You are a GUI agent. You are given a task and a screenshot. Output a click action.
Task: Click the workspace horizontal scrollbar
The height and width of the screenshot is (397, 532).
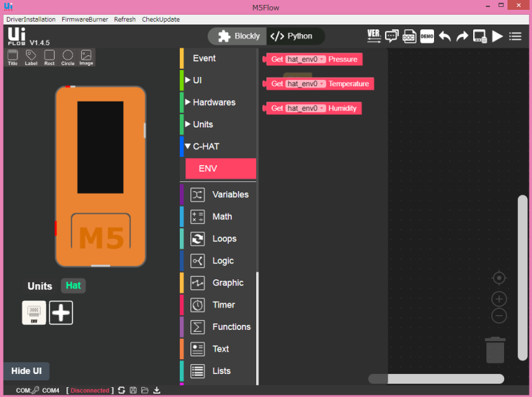click(436, 379)
